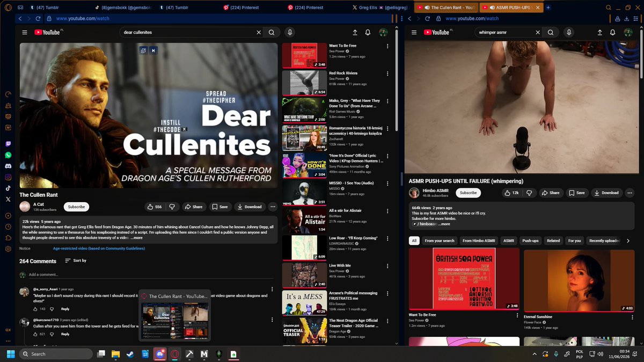The height and width of the screenshot is (362, 644).
Task: Open Discord in the Opera sidebar
Action: (8, 166)
